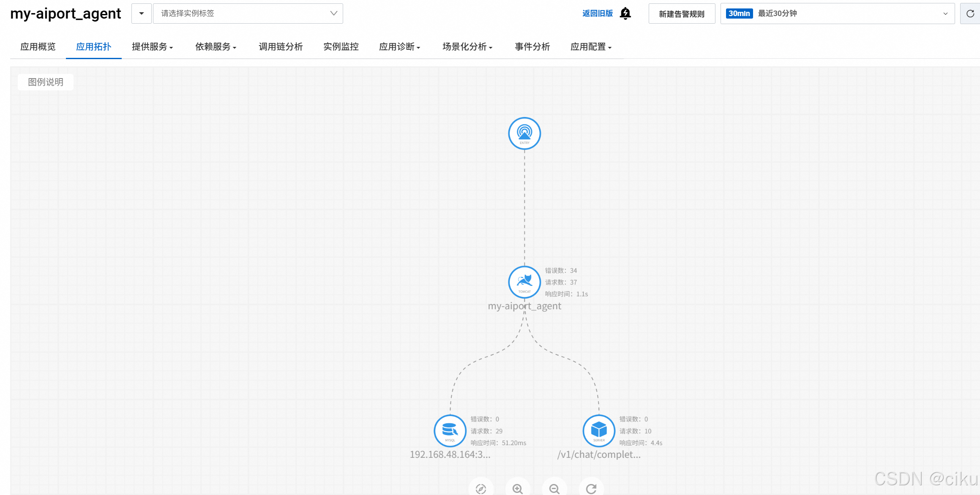Zoom in the topology graph
Screen dimensions: 980x495
pos(518,489)
